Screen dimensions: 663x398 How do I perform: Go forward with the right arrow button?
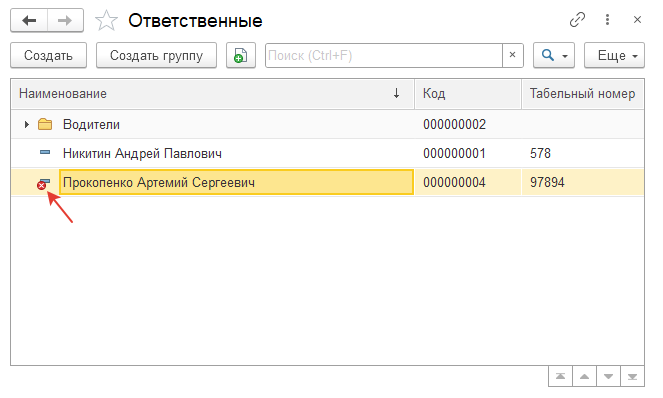coord(65,20)
